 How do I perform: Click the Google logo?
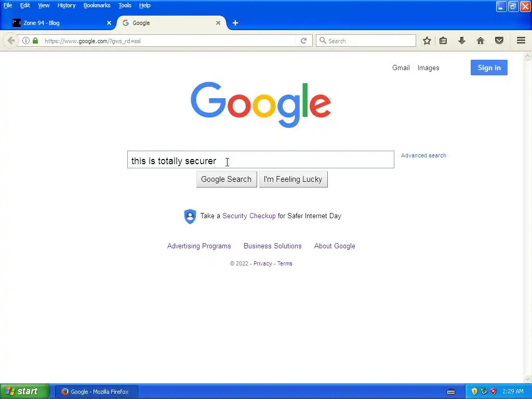pyautogui.click(x=261, y=104)
